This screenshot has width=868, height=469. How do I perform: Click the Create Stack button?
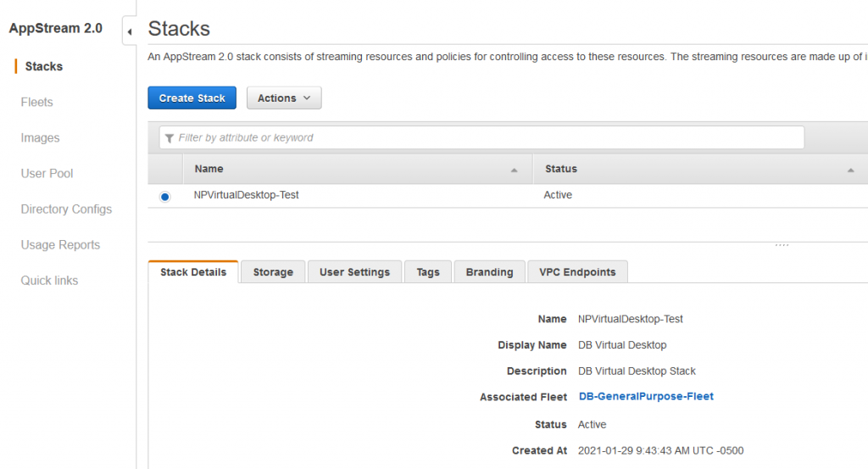(192, 98)
